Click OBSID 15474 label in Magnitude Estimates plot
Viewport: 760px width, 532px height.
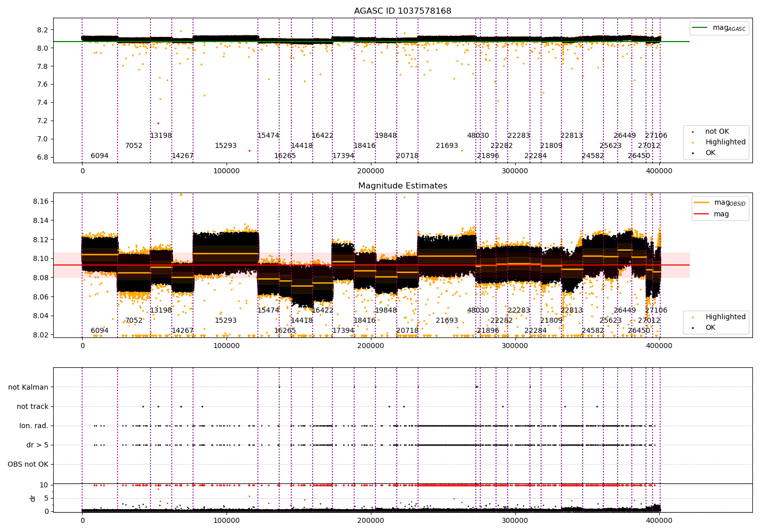click(x=269, y=311)
